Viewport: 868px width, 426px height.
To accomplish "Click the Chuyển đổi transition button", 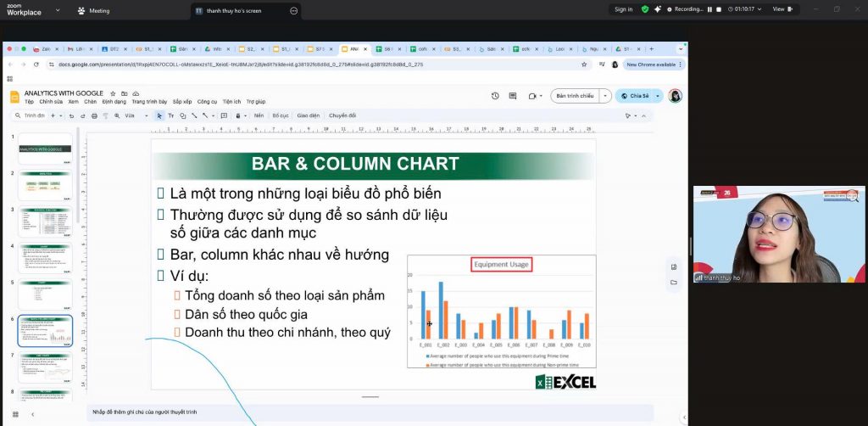I will pyautogui.click(x=342, y=115).
